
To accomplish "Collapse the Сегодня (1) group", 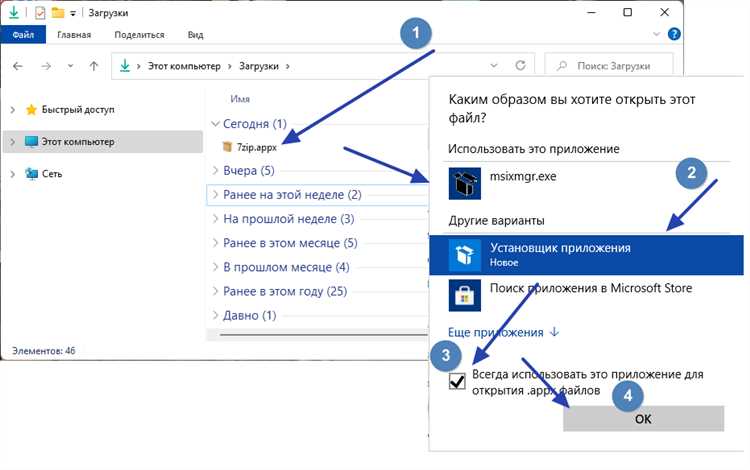I will (215, 124).
